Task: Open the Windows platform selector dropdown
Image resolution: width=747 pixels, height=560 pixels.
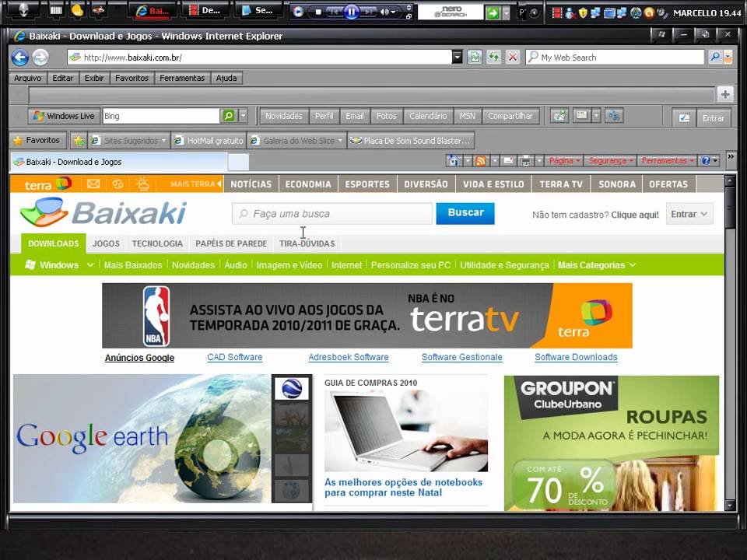Action: (59, 265)
